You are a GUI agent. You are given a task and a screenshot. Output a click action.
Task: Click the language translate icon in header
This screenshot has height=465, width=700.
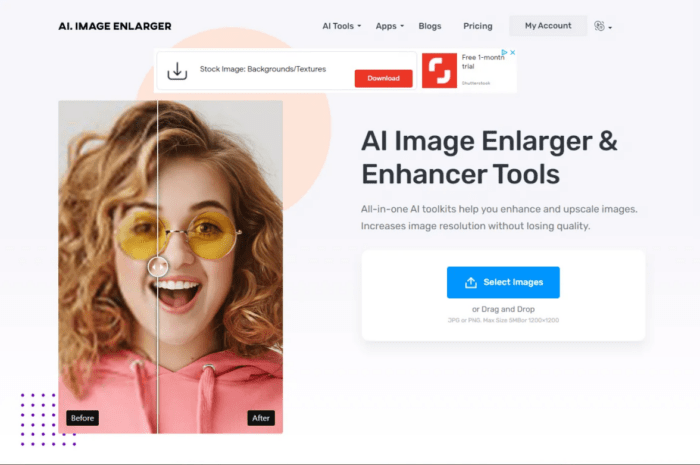pyautogui.click(x=599, y=26)
